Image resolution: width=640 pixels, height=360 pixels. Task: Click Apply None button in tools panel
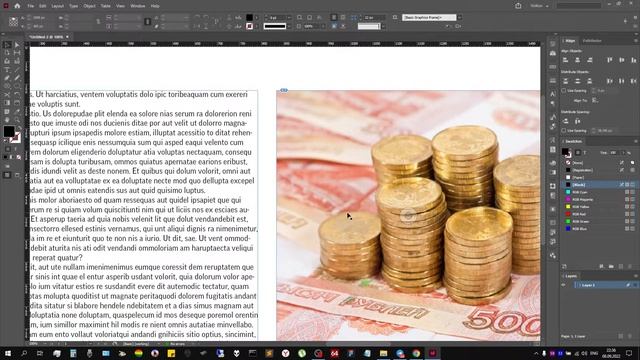(x=18, y=157)
